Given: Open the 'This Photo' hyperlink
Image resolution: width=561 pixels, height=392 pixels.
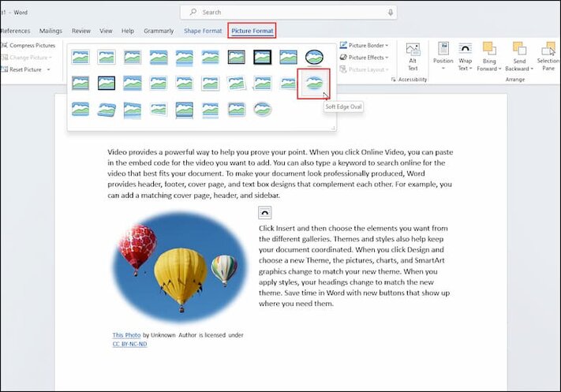Looking at the screenshot, I should [x=126, y=335].
